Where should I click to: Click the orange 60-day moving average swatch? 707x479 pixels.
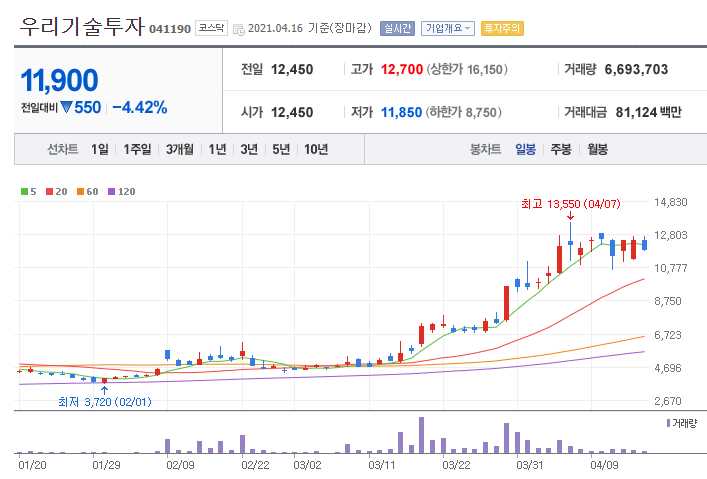[x=80, y=192]
